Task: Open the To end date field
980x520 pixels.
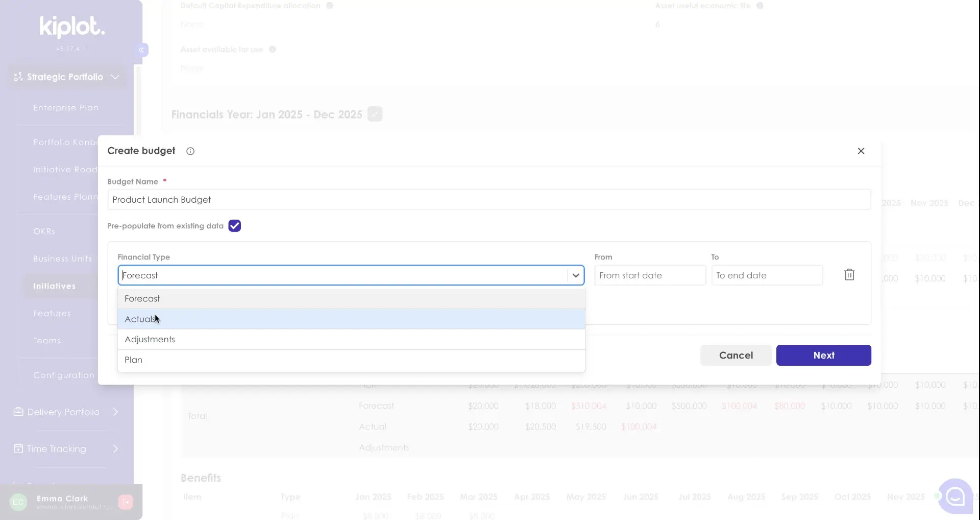Action: pyautogui.click(x=767, y=275)
